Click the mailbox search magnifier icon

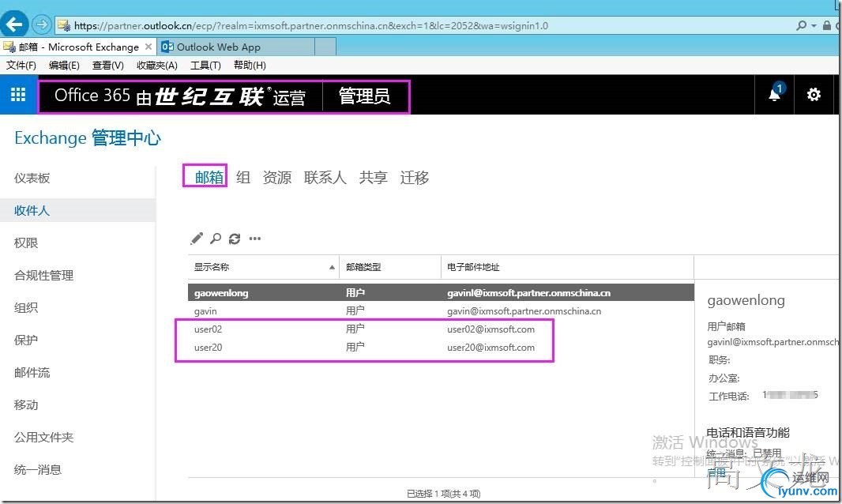click(x=216, y=238)
